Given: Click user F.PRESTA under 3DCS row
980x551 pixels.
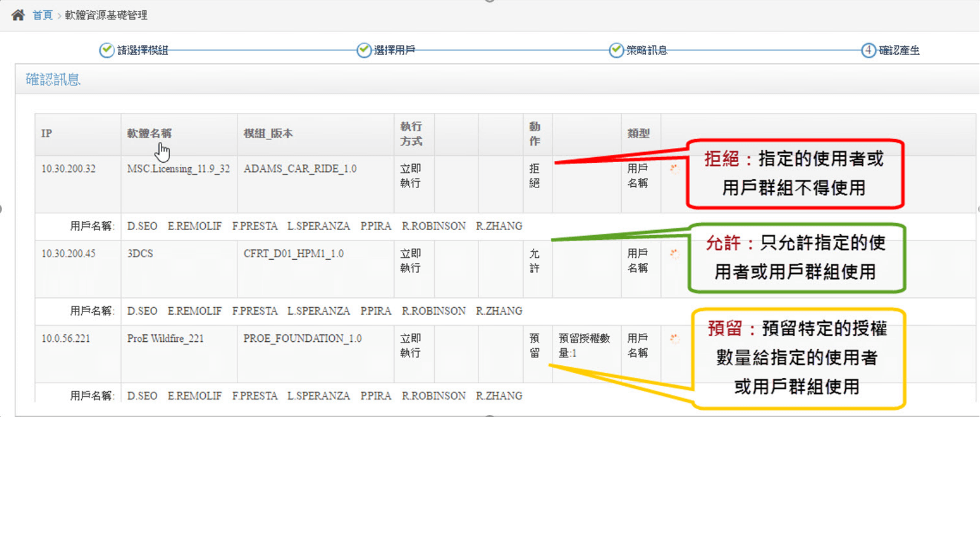Looking at the screenshot, I should click(x=255, y=311).
